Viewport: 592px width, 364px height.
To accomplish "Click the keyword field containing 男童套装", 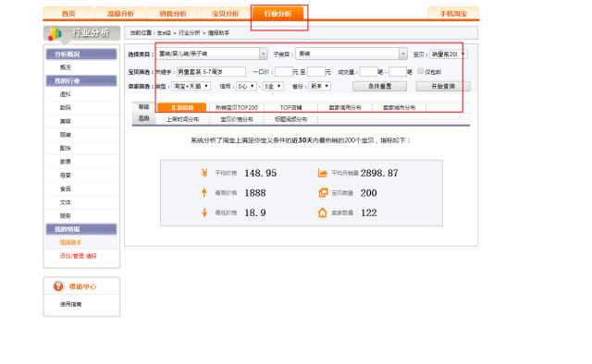I will [x=211, y=72].
